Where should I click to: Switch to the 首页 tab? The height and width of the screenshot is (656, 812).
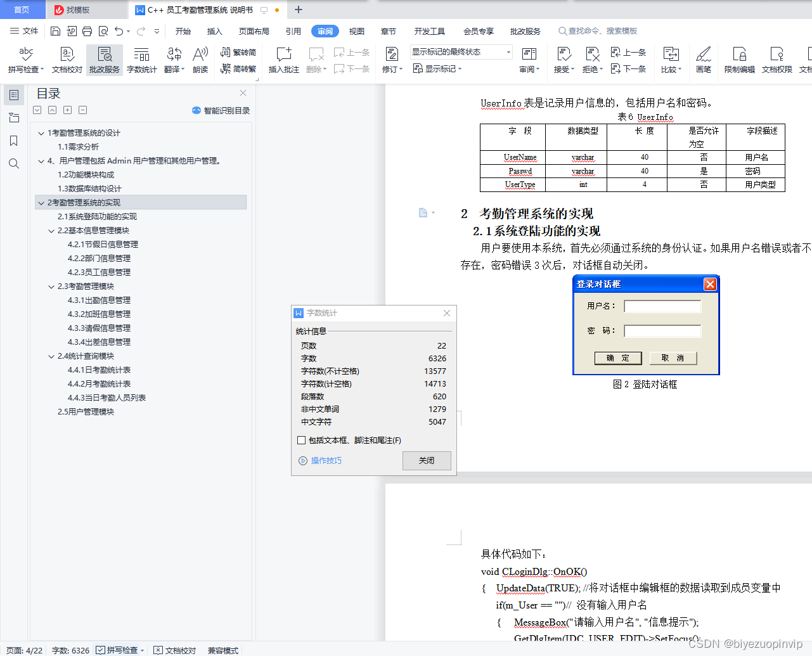[22, 10]
